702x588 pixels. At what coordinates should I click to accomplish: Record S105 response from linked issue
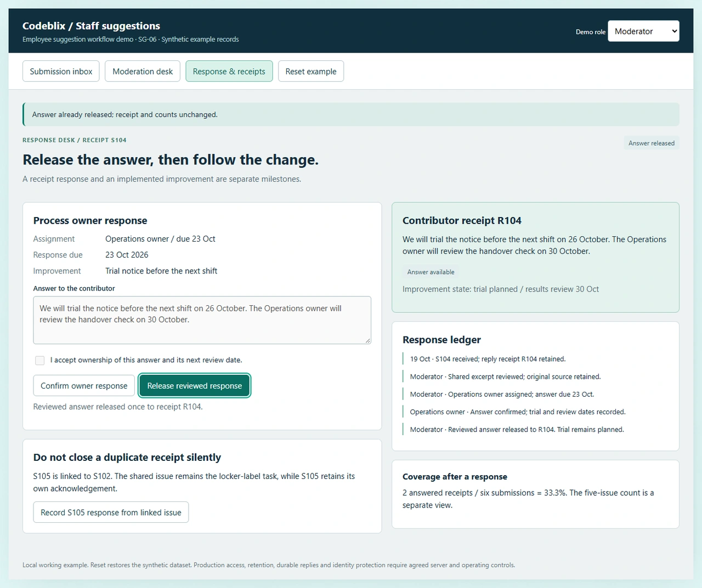(111, 512)
